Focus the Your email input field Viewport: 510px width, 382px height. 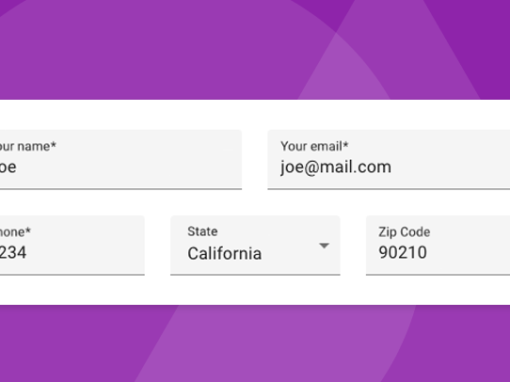pos(389,160)
